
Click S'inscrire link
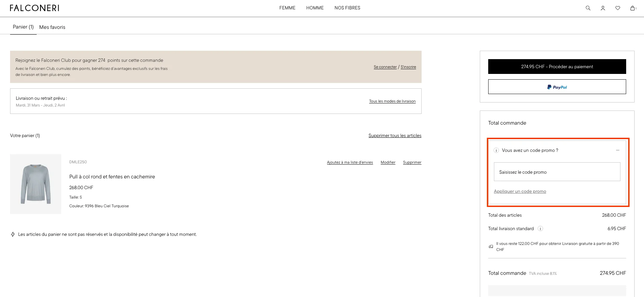coord(408,67)
